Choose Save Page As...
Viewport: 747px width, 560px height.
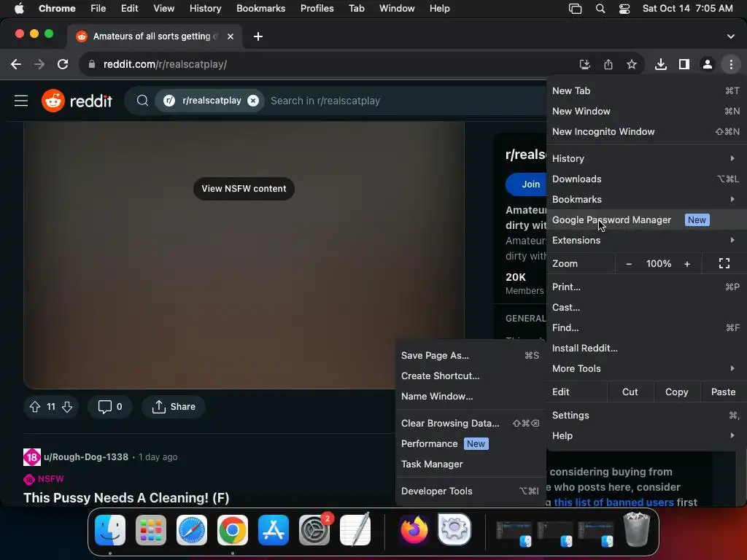pos(471,356)
